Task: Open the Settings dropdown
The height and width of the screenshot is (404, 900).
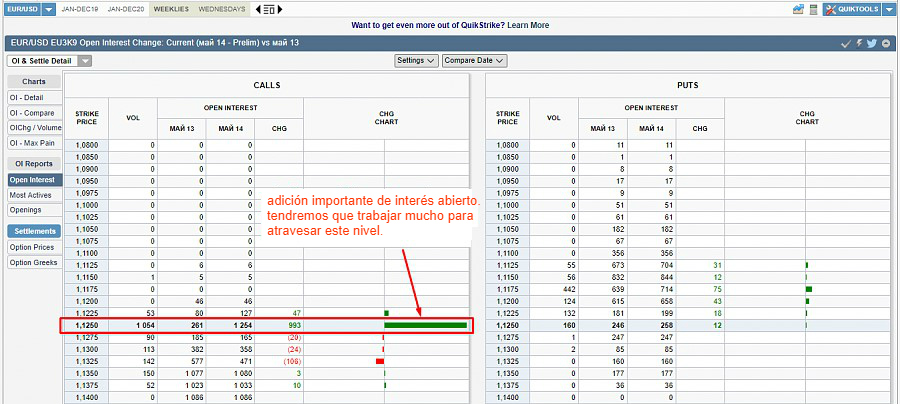Action: click(x=416, y=61)
